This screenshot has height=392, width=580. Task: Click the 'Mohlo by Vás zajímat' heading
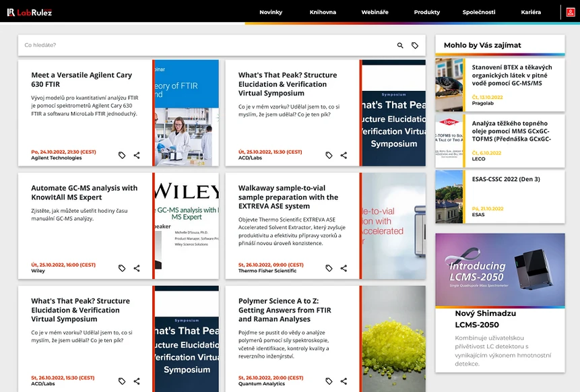pos(482,45)
